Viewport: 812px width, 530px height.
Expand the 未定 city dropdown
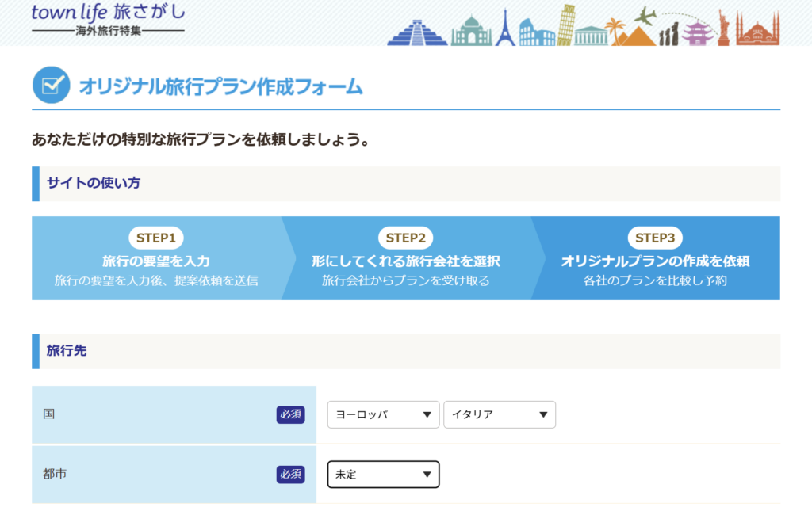[x=383, y=475]
